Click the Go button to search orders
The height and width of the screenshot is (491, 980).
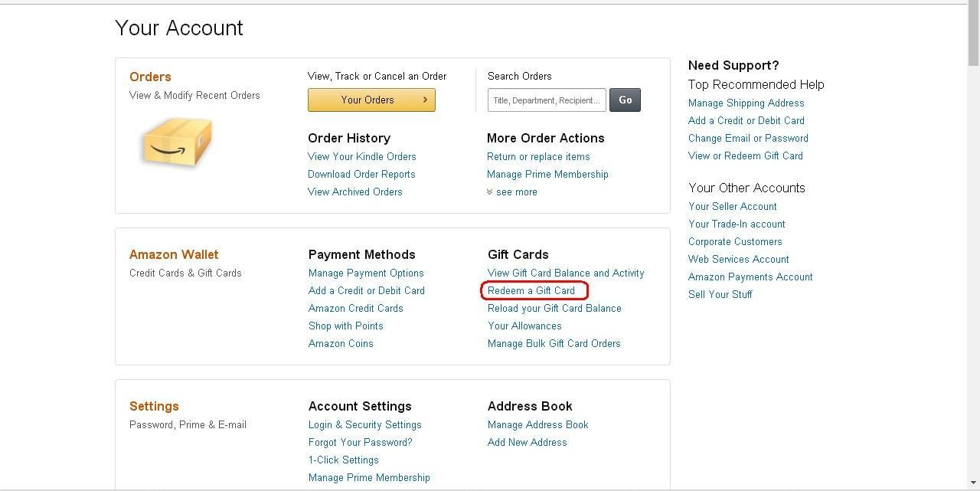[625, 100]
